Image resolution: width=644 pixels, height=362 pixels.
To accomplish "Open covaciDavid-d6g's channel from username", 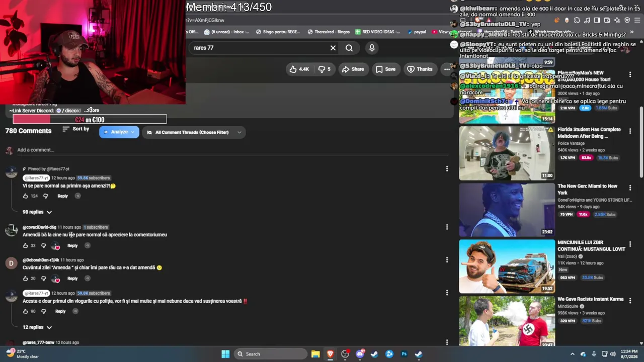I will pos(39,227).
